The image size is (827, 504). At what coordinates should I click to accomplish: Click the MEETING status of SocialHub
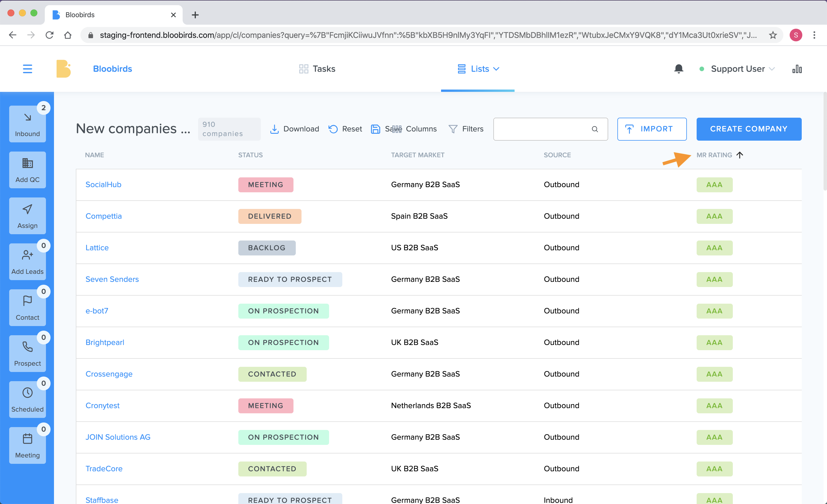[x=266, y=185]
